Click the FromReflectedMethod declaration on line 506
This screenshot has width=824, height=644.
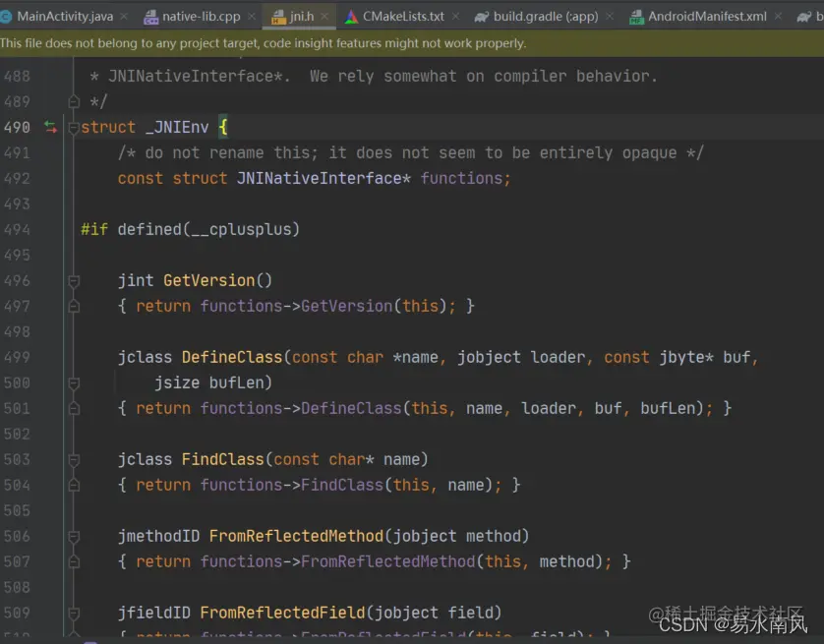click(296, 536)
